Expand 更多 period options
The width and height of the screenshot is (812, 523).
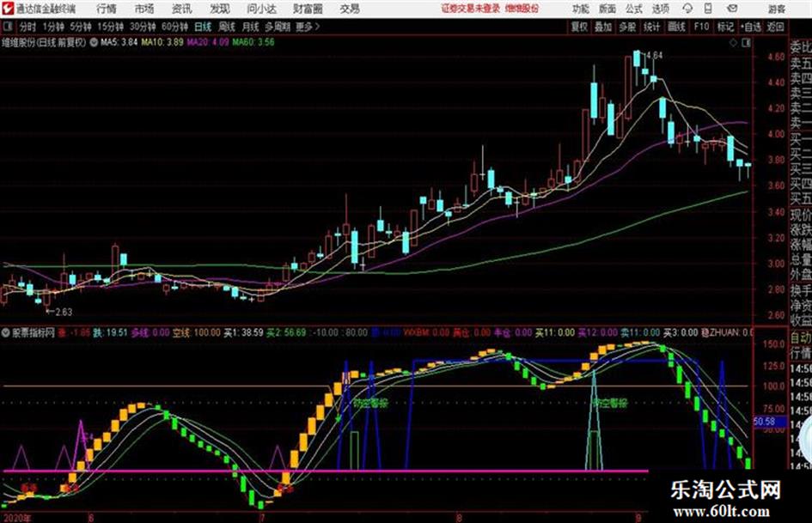[x=308, y=27]
